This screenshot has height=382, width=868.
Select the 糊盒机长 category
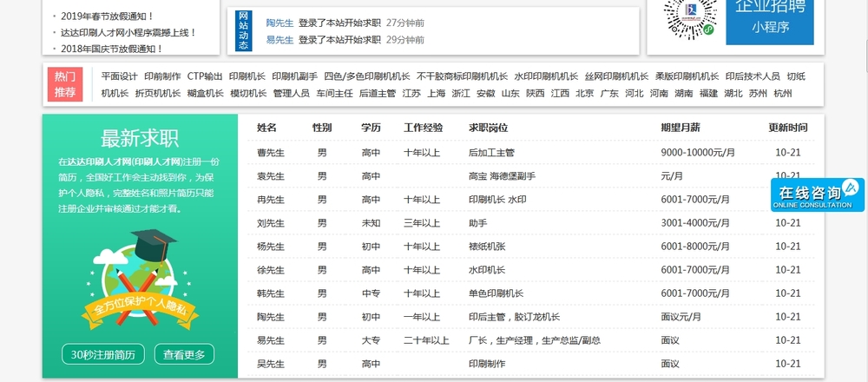206,93
